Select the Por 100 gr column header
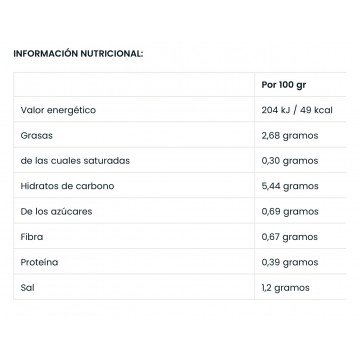This screenshot has height=360, width=360. pyautogui.click(x=284, y=85)
